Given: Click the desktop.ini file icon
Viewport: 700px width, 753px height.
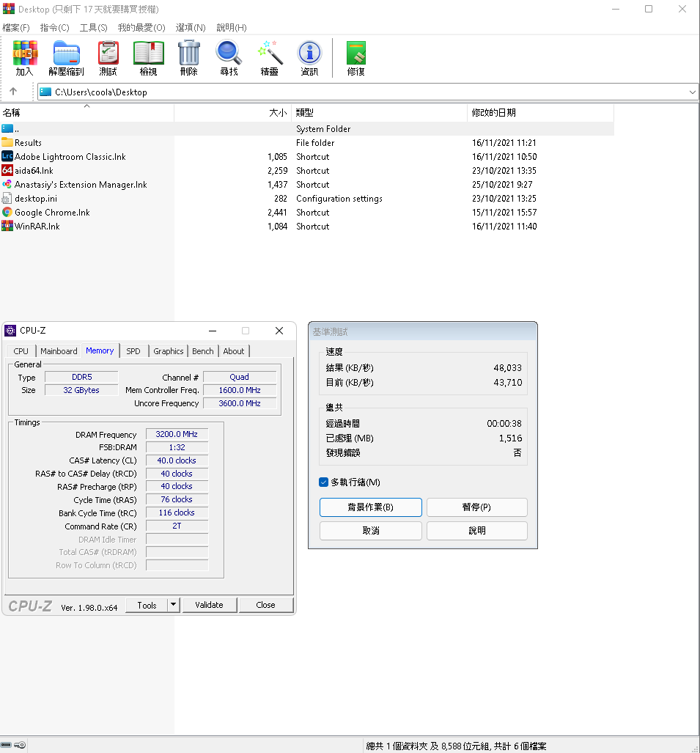Looking at the screenshot, I should (x=7, y=199).
